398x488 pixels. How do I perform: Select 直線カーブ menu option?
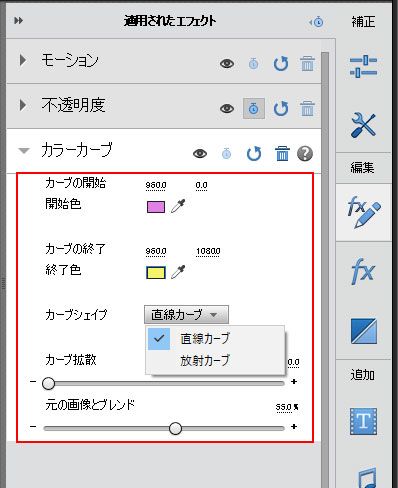(215, 339)
